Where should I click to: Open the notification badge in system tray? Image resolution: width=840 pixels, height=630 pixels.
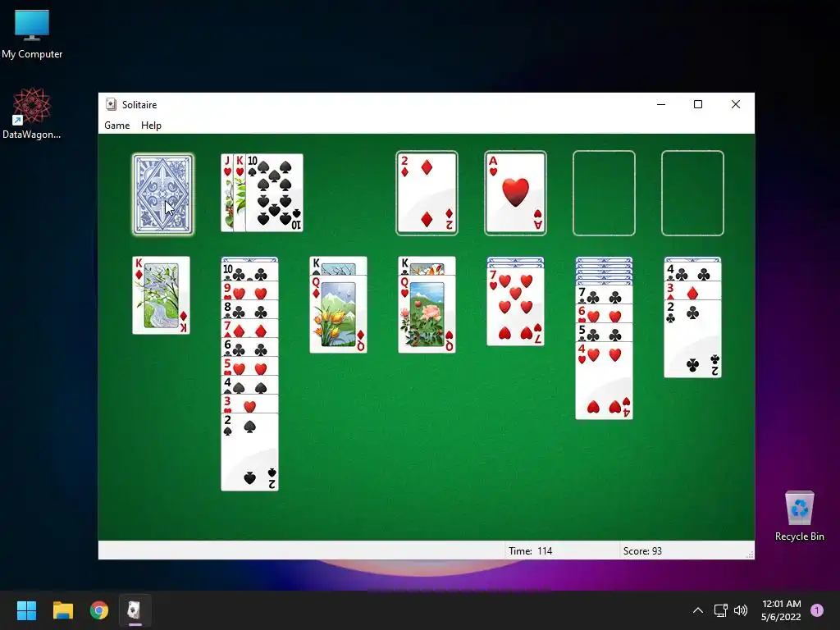tap(817, 610)
